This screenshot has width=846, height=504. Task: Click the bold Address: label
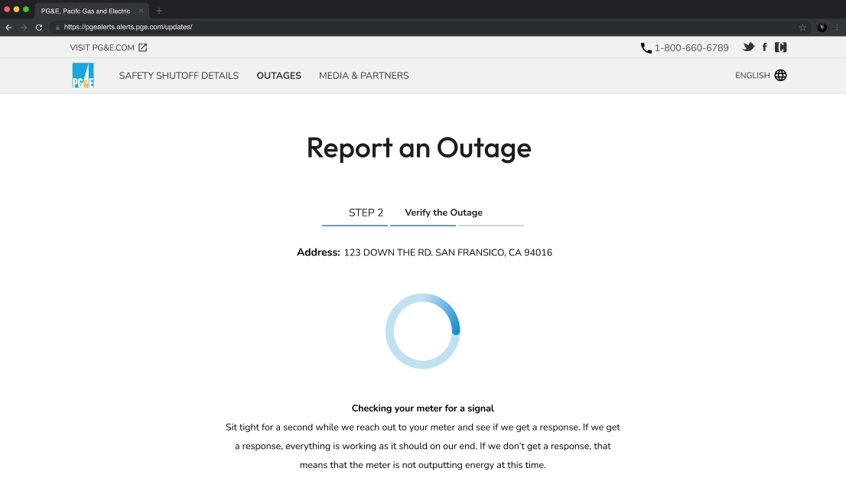tap(318, 252)
